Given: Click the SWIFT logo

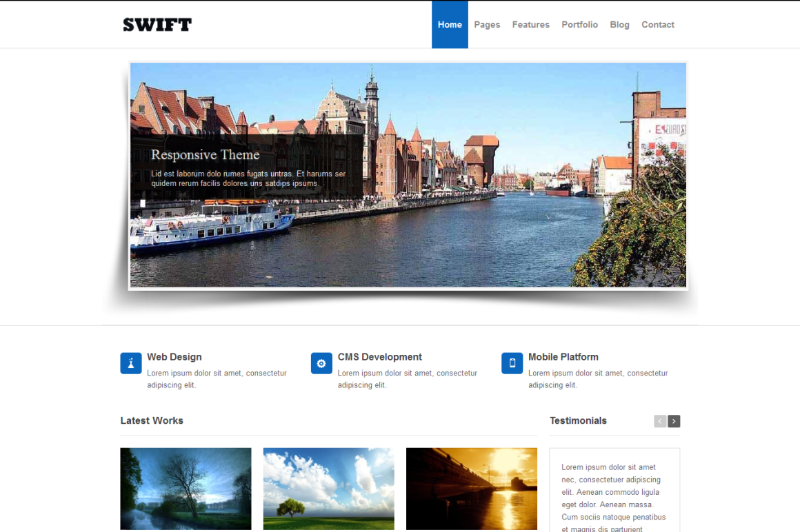Looking at the screenshot, I should (x=157, y=24).
